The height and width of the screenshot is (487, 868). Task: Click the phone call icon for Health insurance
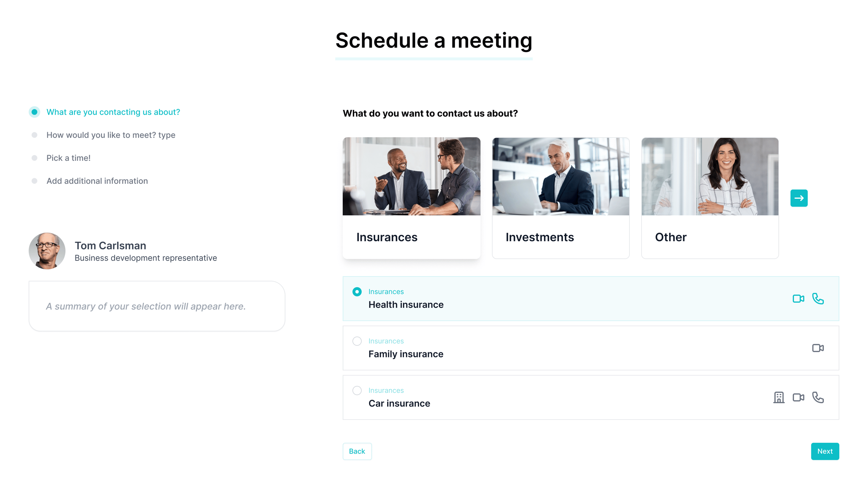(818, 299)
